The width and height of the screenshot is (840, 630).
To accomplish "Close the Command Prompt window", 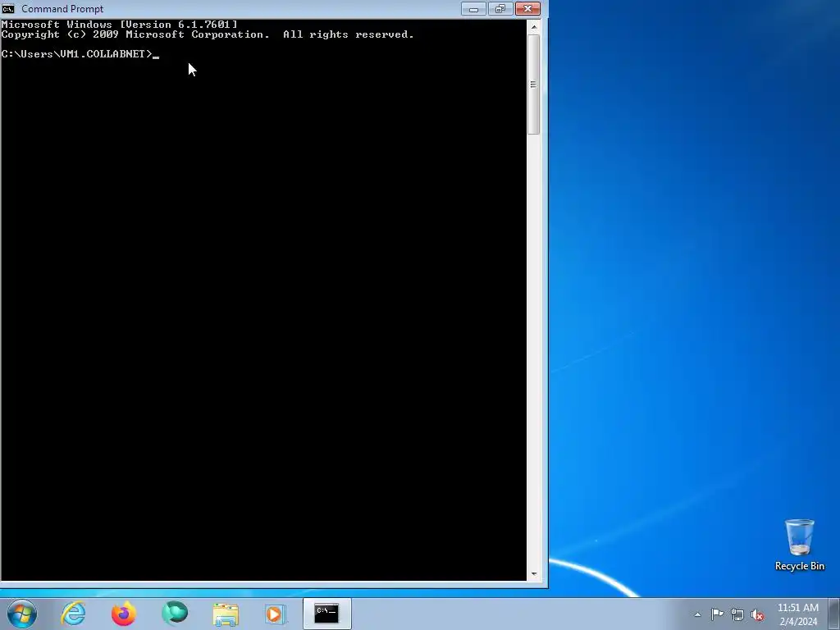I will pos(527,8).
